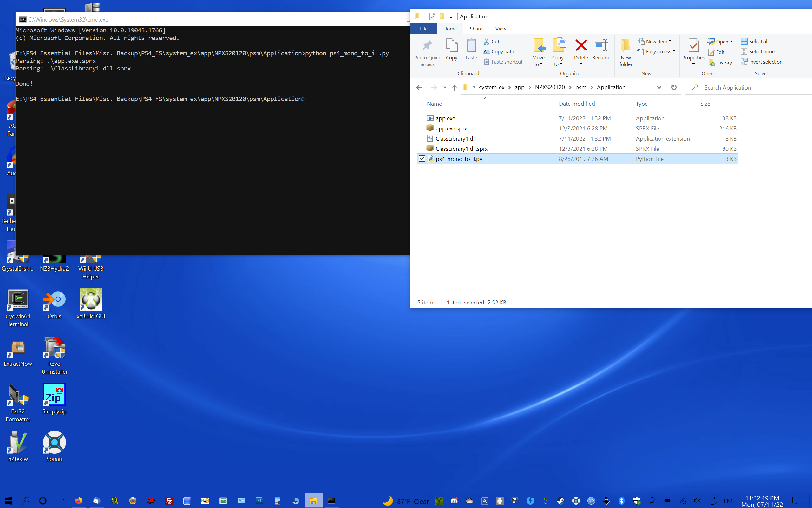This screenshot has height=508, width=812.
Task: Open Firefox from the taskbar
Action: (79, 501)
